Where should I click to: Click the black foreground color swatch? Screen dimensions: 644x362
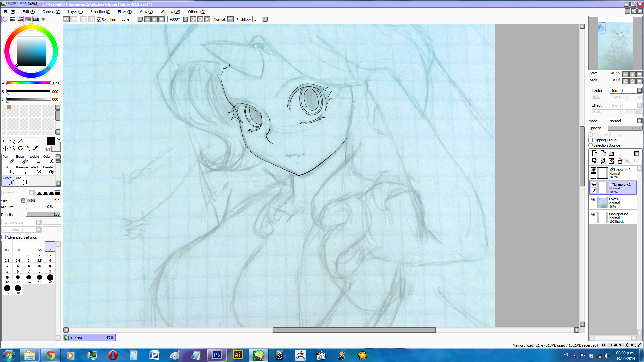pos(50,141)
